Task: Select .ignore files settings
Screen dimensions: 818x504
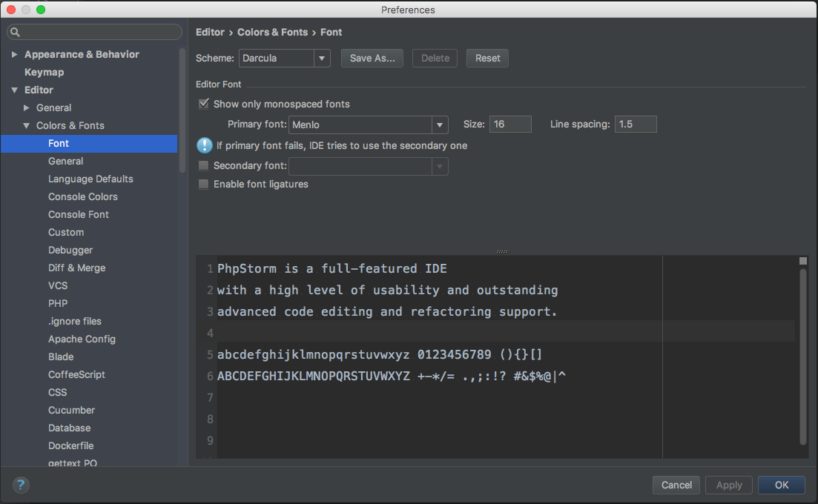Action: (75, 321)
